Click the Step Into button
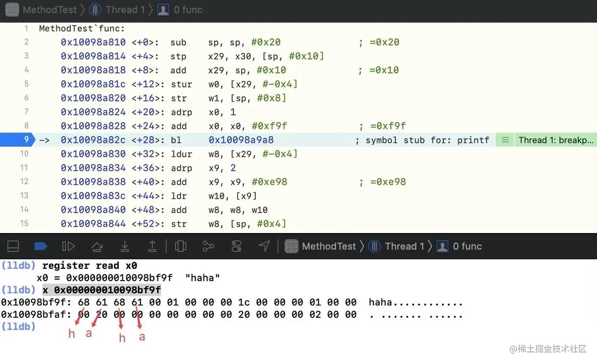The width and height of the screenshot is (597, 364). click(125, 247)
